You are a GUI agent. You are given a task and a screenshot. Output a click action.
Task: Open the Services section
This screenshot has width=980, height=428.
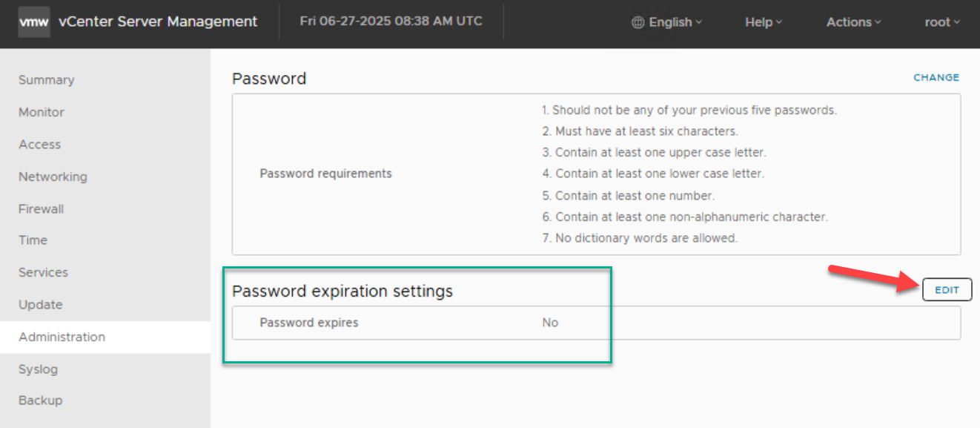[43, 272]
